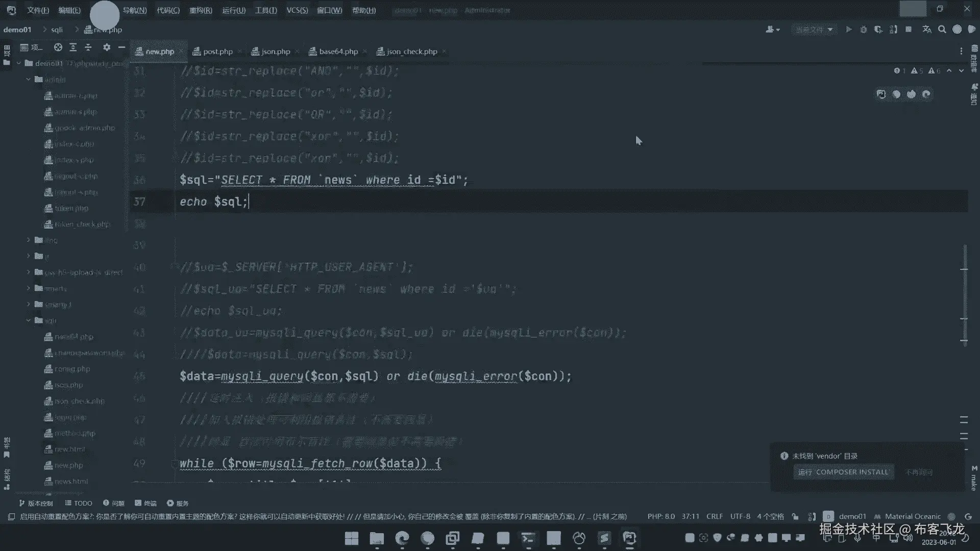Click the locate-file crosshair icon
980x551 pixels.
point(58,47)
